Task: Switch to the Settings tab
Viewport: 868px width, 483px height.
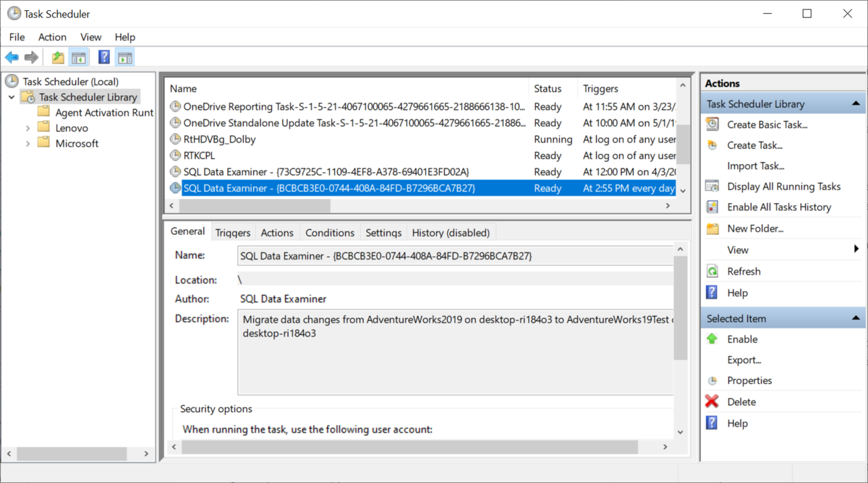Action: tap(383, 233)
